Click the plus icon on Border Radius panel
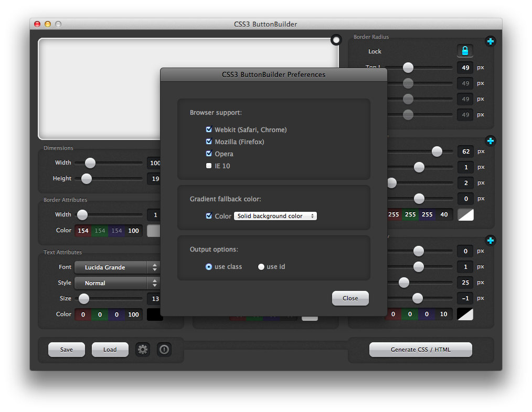Screen dimensions: 532x412 490,41
